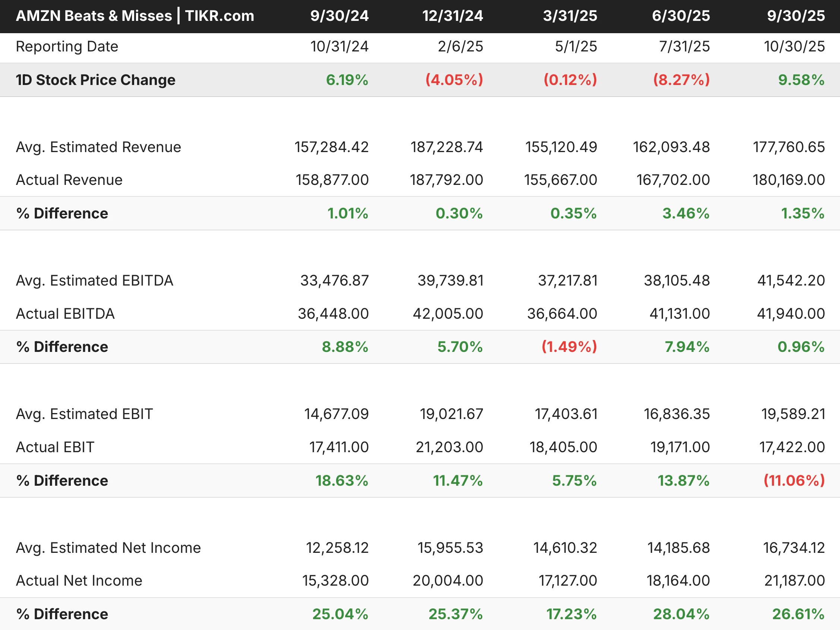Click the Actual EBIT row label
The width and height of the screenshot is (840, 630).
click(x=55, y=447)
